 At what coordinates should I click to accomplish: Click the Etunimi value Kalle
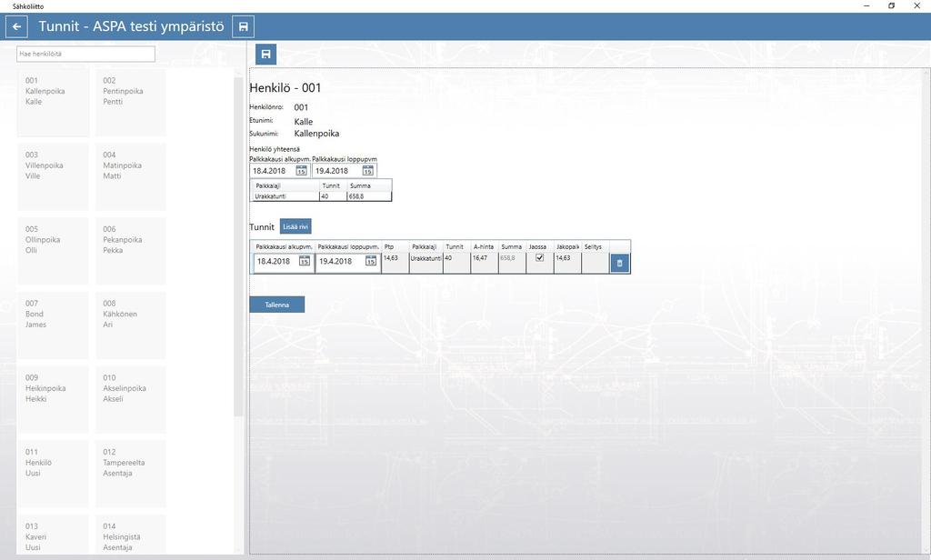click(x=304, y=121)
